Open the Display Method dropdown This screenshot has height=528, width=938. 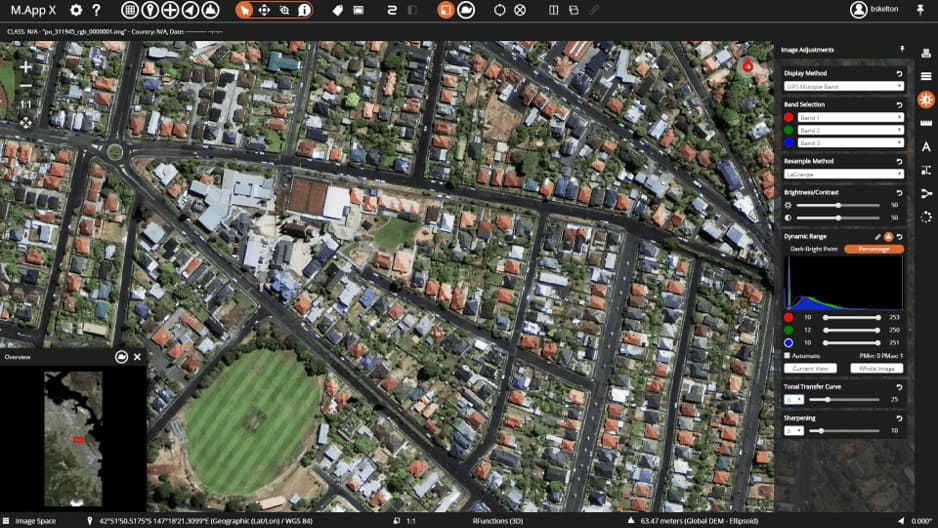tap(843, 87)
